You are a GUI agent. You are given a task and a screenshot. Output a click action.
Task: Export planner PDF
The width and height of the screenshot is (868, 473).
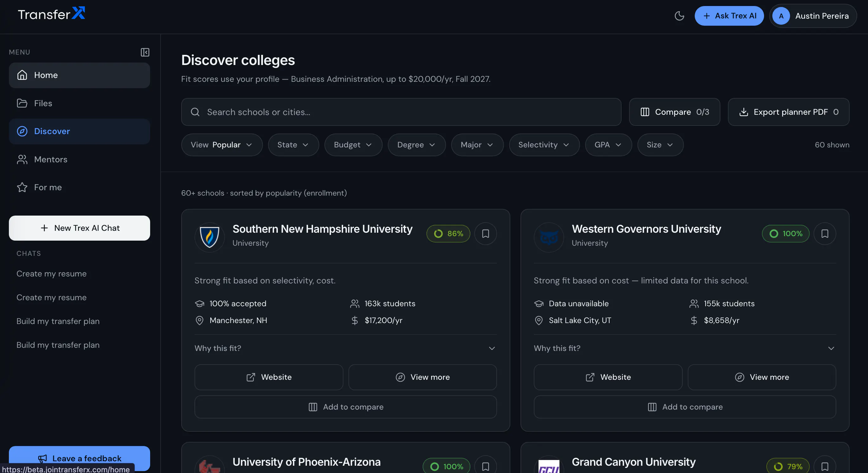click(788, 112)
